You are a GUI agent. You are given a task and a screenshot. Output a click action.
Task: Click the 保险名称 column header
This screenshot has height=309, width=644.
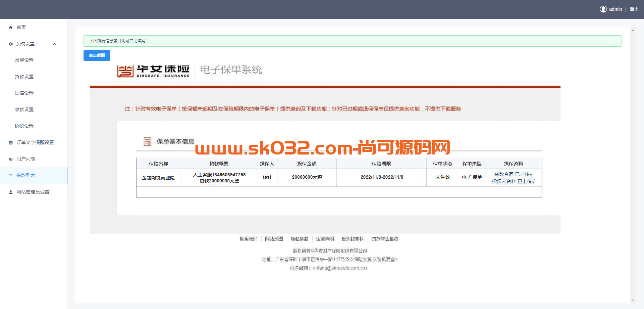(159, 164)
